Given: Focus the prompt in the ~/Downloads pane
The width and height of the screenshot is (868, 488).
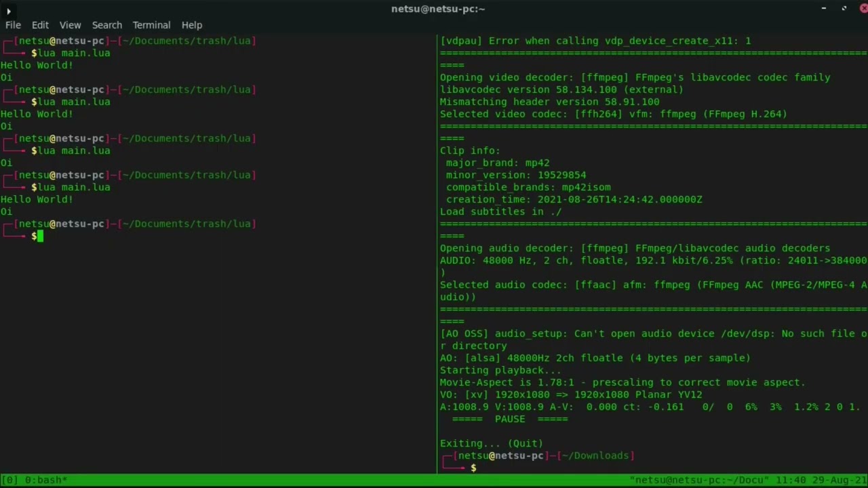Looking at the screenshot, I should (x=473, y=468).
